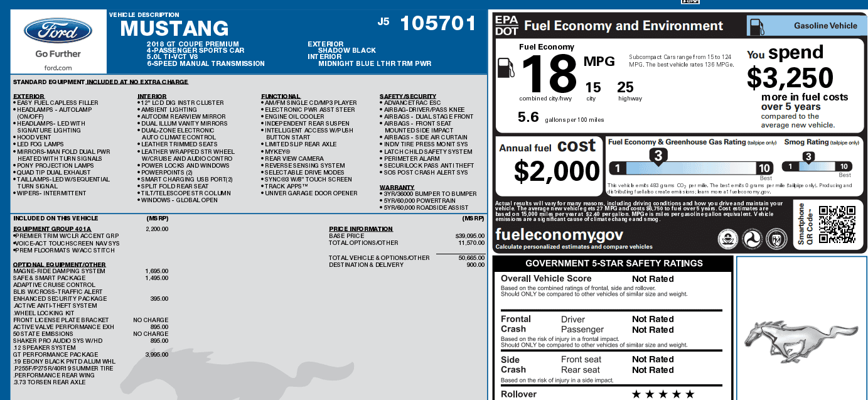
Task: Click the GOVERNMENT 5-STAR SAFETY RATINGS header
Action: tap(614, 263)
